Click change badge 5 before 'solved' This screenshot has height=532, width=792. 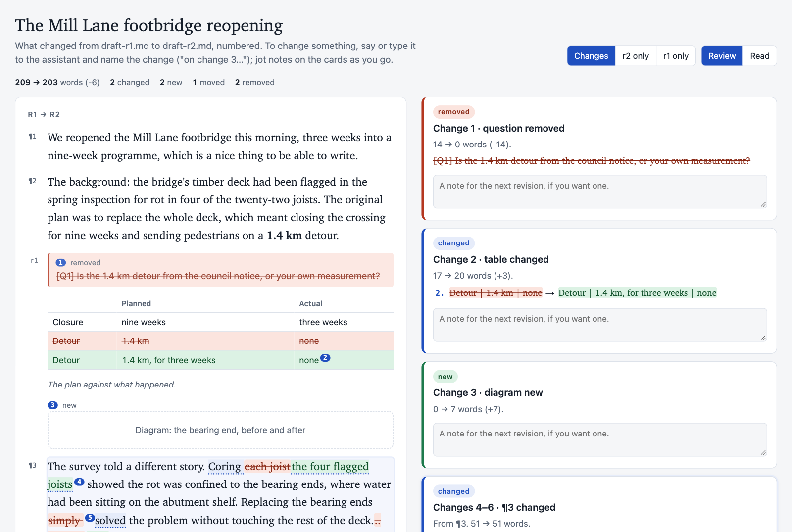(x=90, y=518)
